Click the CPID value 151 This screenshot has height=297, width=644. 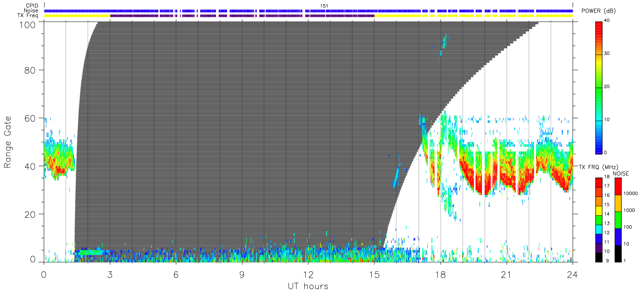(x=324, y=6)
